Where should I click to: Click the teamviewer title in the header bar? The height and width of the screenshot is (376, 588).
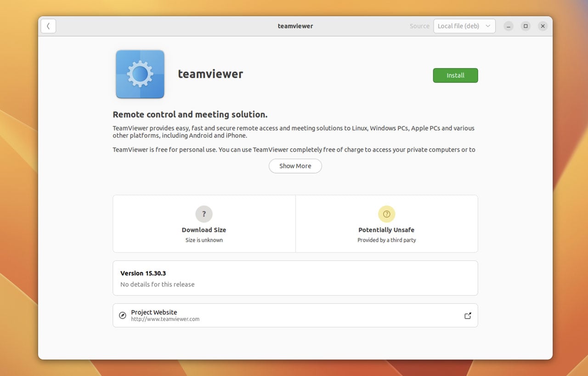295,26
